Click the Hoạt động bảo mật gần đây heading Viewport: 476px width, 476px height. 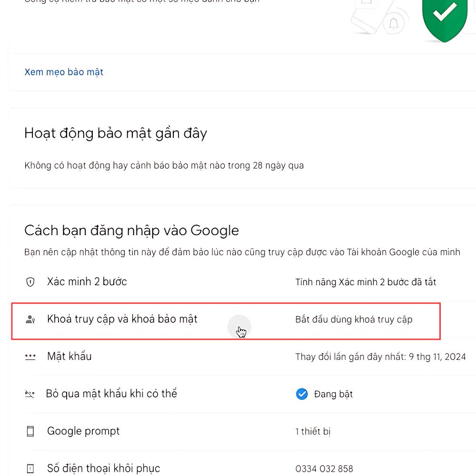tap(116, 133)
